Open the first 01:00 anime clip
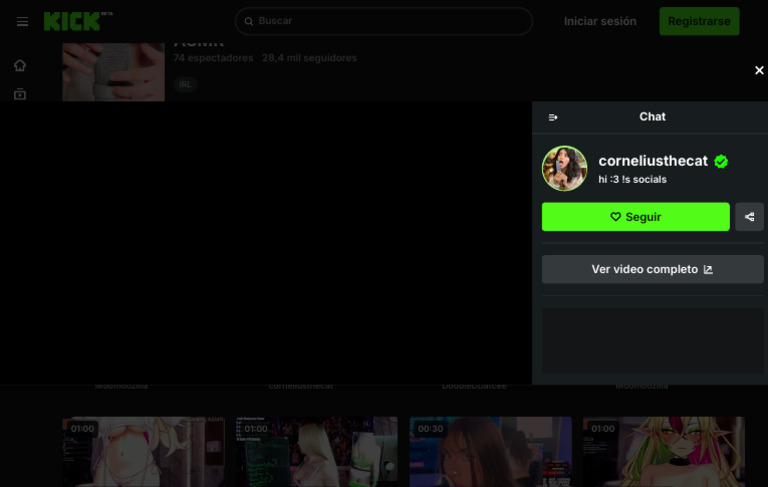The width and height of the screenshot is (768, 487). pos(143,452)
